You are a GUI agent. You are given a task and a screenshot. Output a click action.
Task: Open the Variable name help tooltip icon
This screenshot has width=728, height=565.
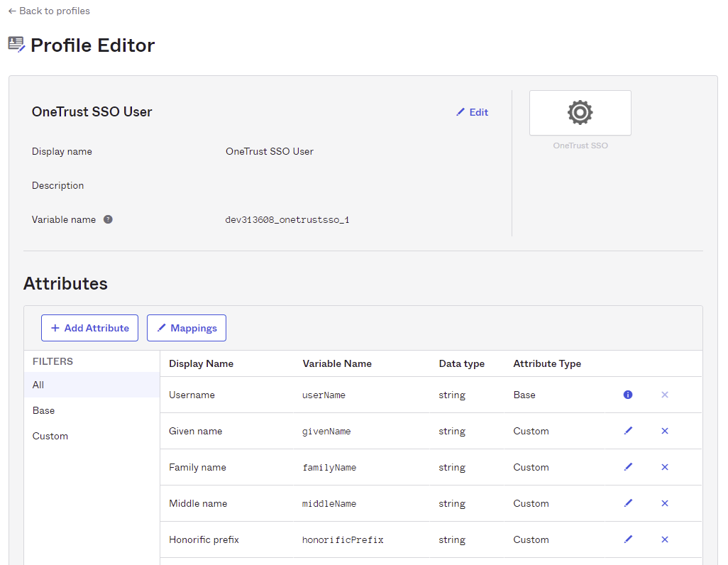pos(108,219)
